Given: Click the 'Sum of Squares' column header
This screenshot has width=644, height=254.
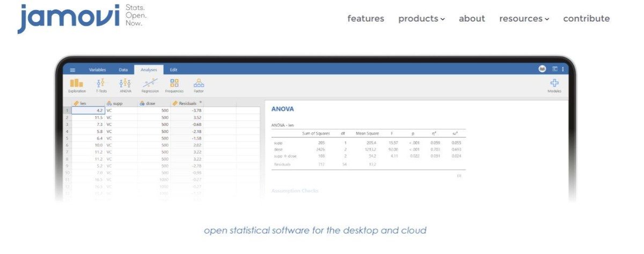Looking at the screenshot, I should point(317,133).
